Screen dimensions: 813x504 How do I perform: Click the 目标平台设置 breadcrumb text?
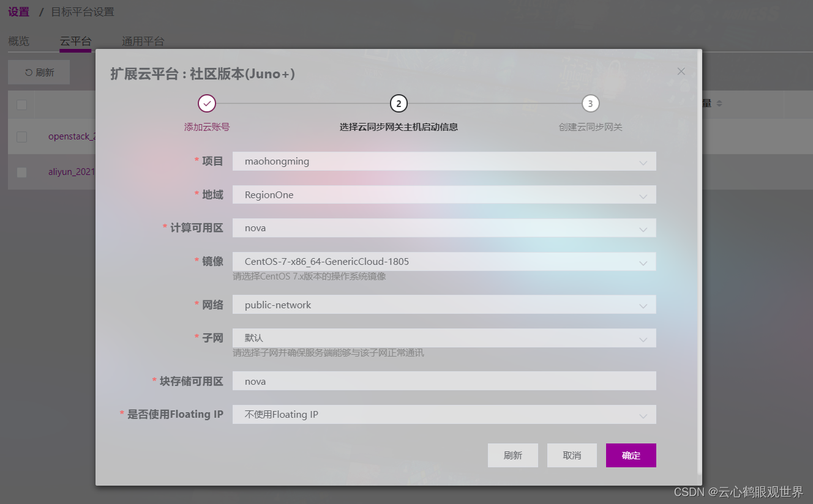coord(82,12)
